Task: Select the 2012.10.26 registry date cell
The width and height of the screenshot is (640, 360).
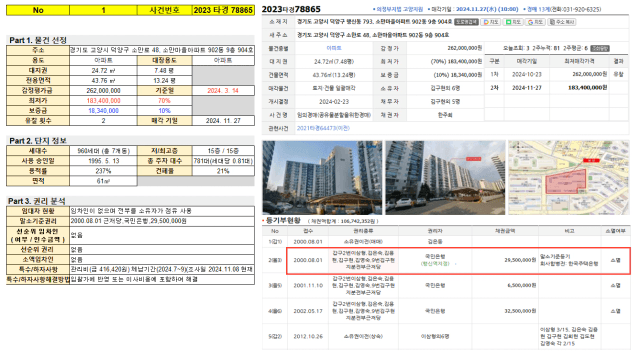Action: tap(308, 337)
